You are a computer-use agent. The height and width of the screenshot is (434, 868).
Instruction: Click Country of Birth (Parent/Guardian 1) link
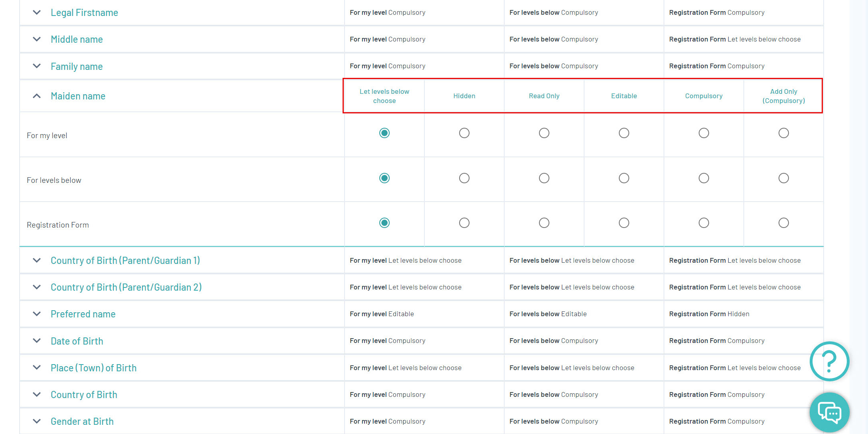click(x=125, y=260)
